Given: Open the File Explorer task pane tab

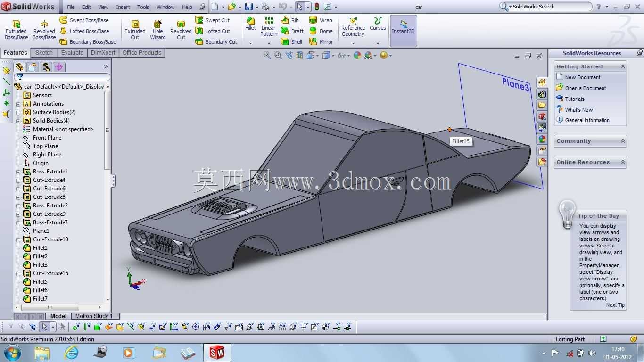Looking at the screenshot, I should click(542, 105).
